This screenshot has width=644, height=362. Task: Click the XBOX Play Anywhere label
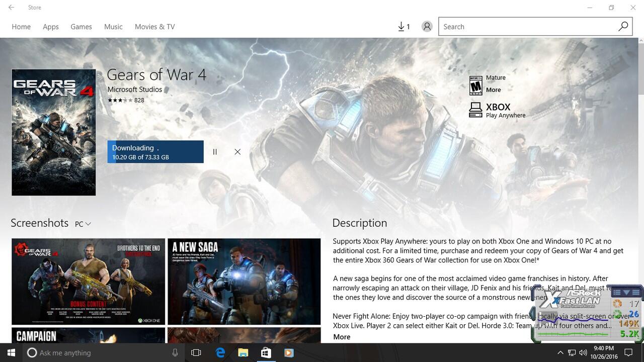(506, 111)
